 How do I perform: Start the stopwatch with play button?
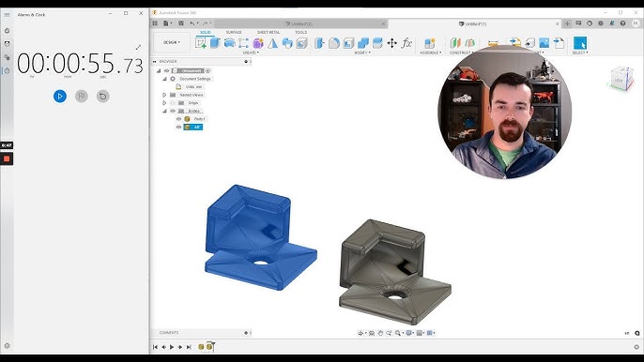pos(60,96)
